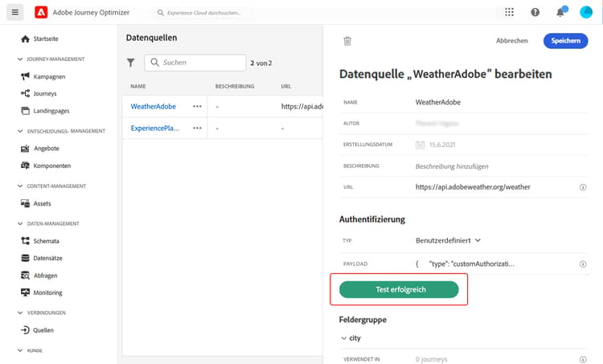Click the Test erfolgreich button
The width and height of the screenshot is (603, 364).
(399, 289)
